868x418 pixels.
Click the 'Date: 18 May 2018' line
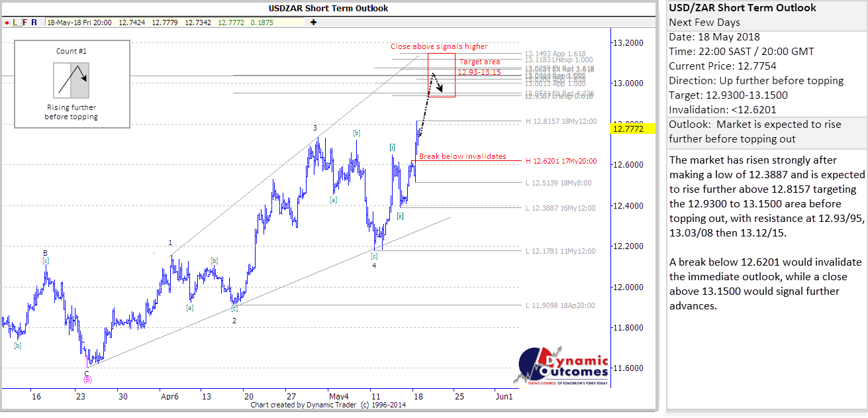coord(714,37)
